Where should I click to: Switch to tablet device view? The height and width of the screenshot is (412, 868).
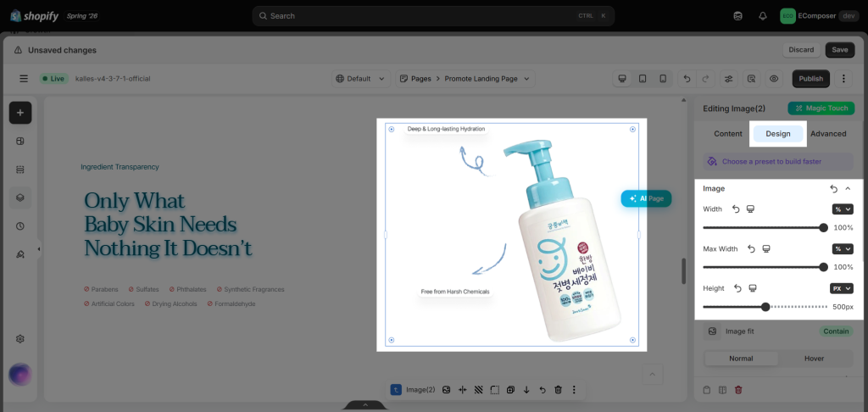(643, 79)
